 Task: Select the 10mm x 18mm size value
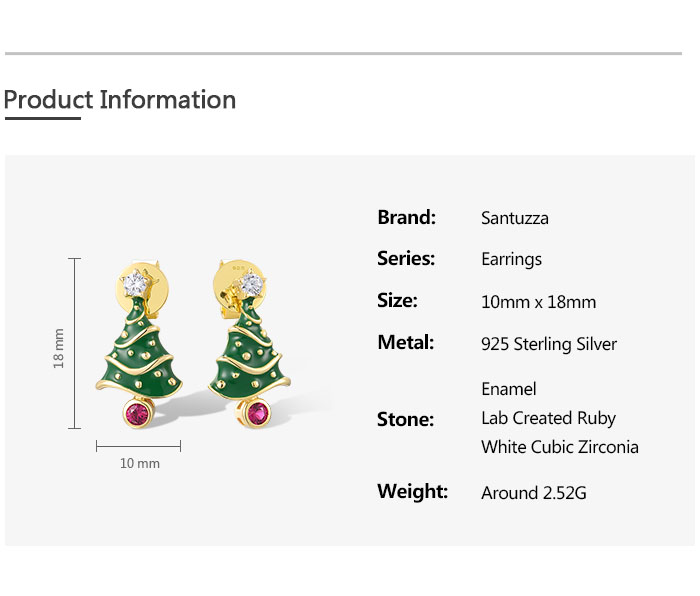coord(538,302)
